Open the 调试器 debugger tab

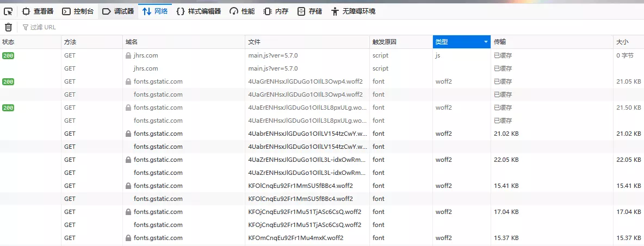(118, 11)
